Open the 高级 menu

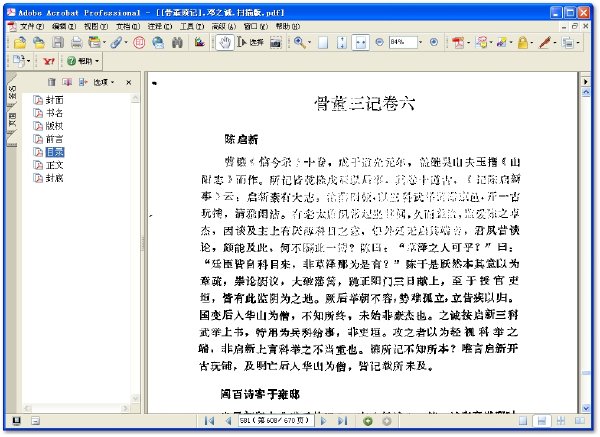(224, 26)
